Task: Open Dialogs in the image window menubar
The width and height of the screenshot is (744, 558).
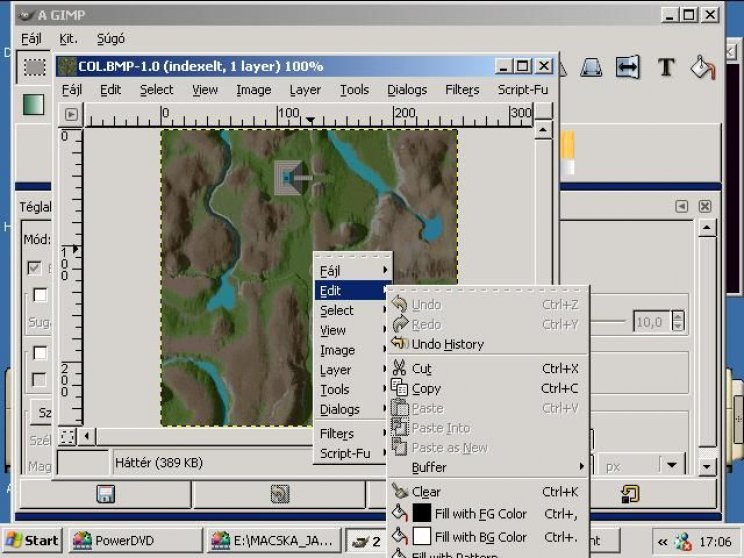Action: [407, 90]
